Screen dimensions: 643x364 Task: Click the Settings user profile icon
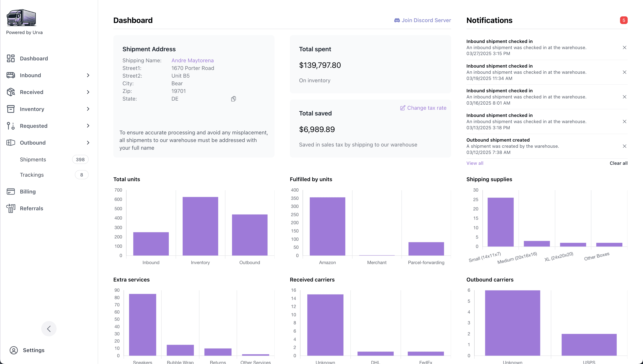point(14,350)
